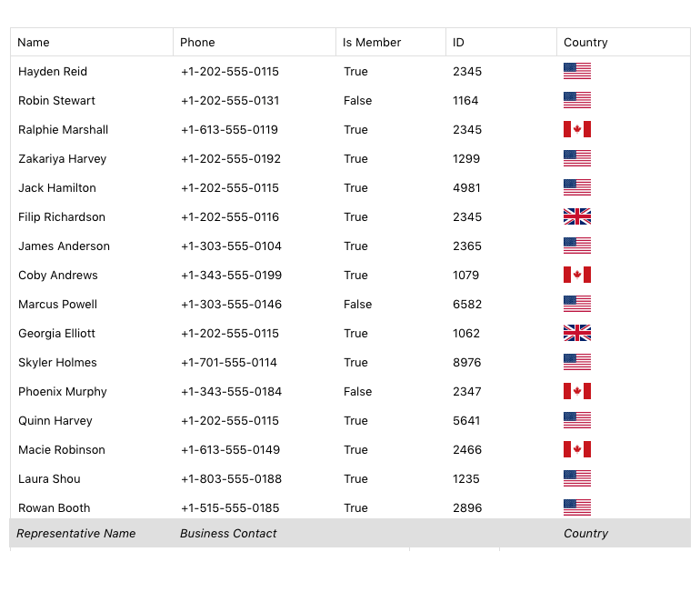Click phone number +1-701-555-0114

click(x=229, y=362)
